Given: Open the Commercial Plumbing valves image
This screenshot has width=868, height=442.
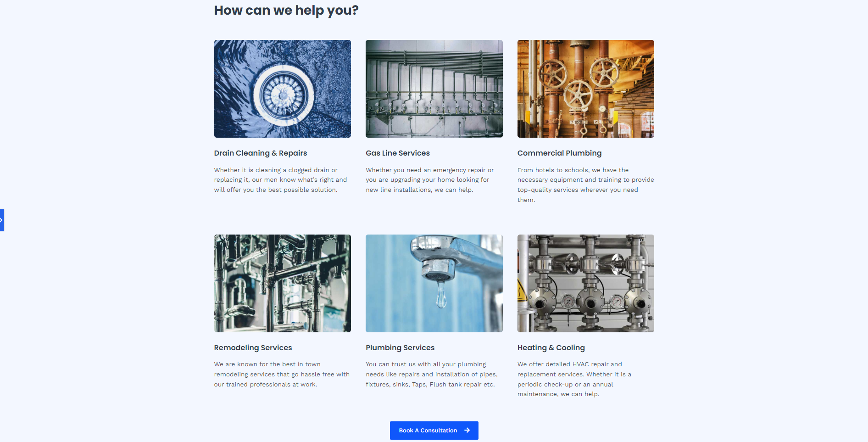Looking at the screenshot, I should click(586, 89).
